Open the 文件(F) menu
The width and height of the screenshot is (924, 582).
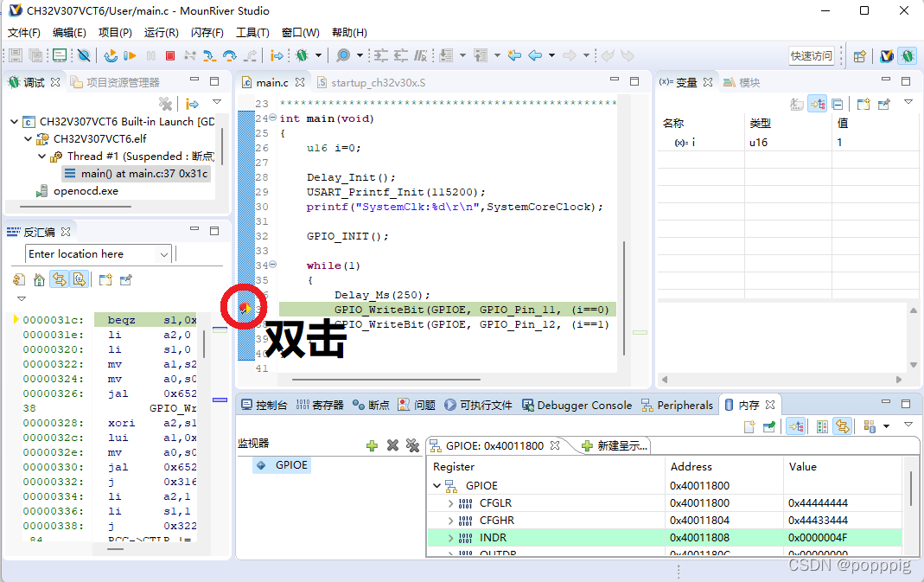pyautogui.click(x=23, y=33)
